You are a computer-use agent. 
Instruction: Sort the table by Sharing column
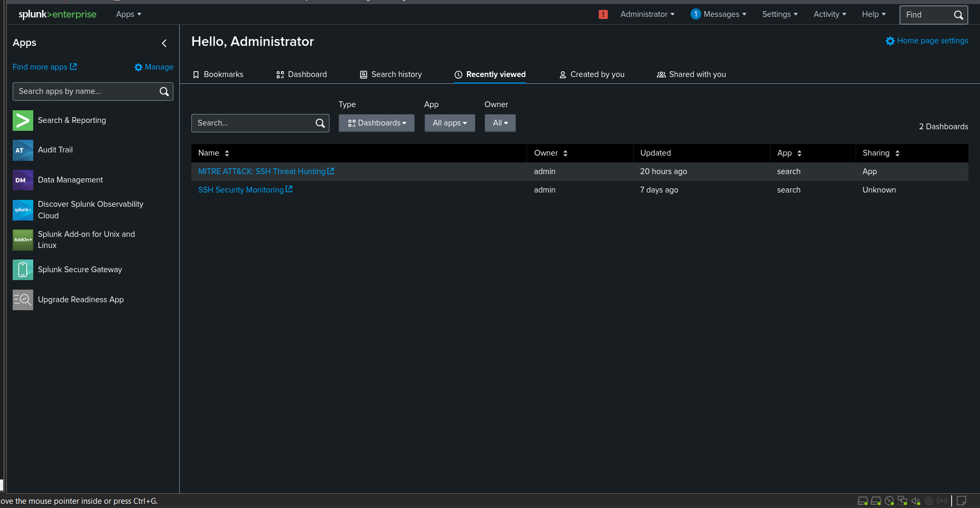881,153
